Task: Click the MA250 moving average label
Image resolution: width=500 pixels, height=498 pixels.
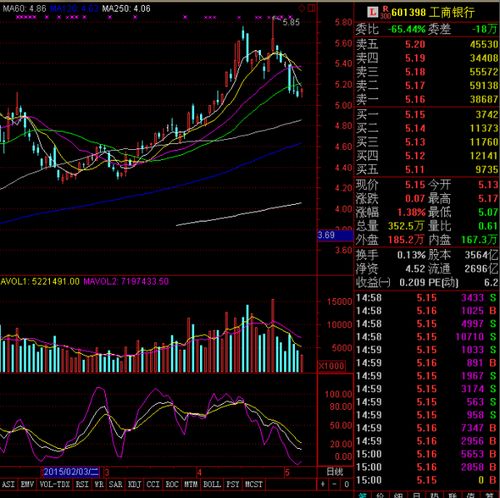Action: click(126, 8)
